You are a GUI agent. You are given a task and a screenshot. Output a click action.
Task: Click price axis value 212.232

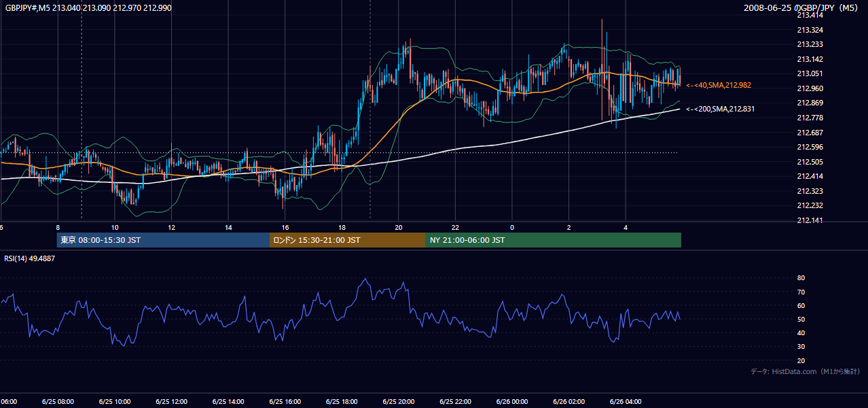pyautogui.click(x=810, y=205)
